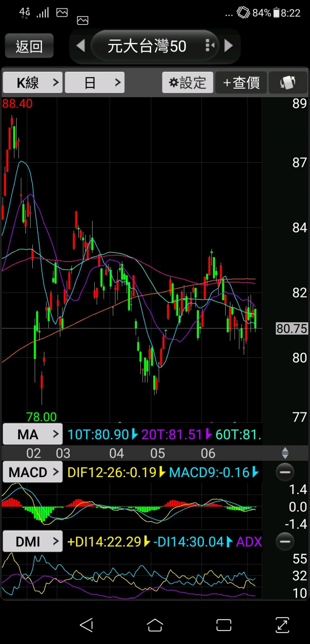This screenshot has width=310, height=644.
Task: Open the DMI indicator selector
Action: click(33, 541)
